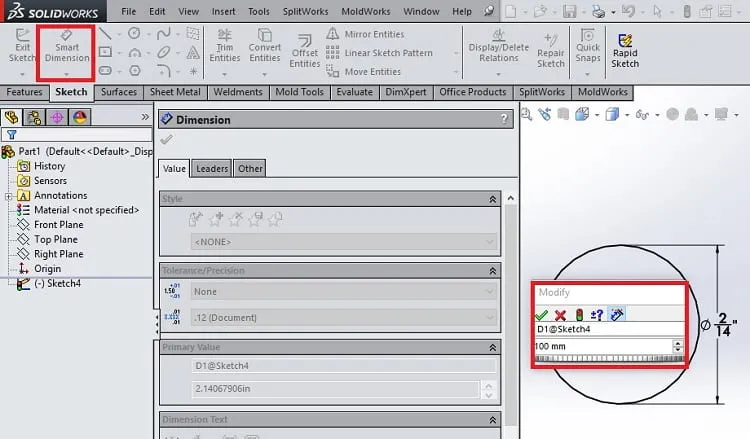Click Offset Entities tool
The width and height of the screenshot is (750, 439).
304,51
